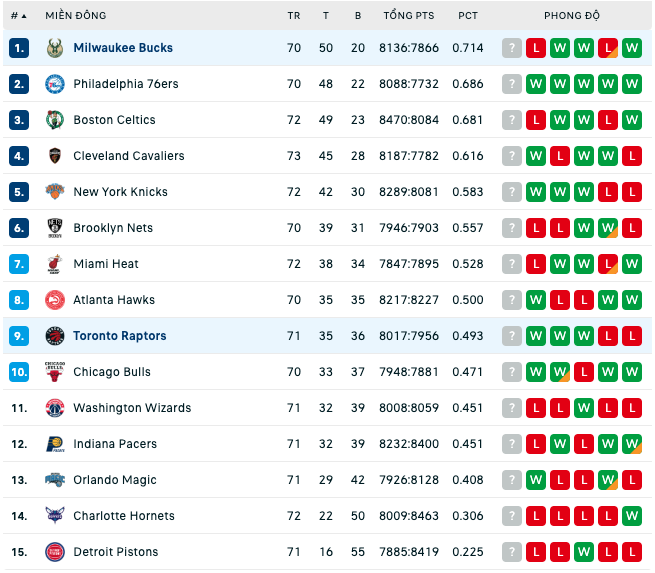Click the Charlotte Hornets logo
The height and width of the screenshot is (573, 655).
(55, 516)
